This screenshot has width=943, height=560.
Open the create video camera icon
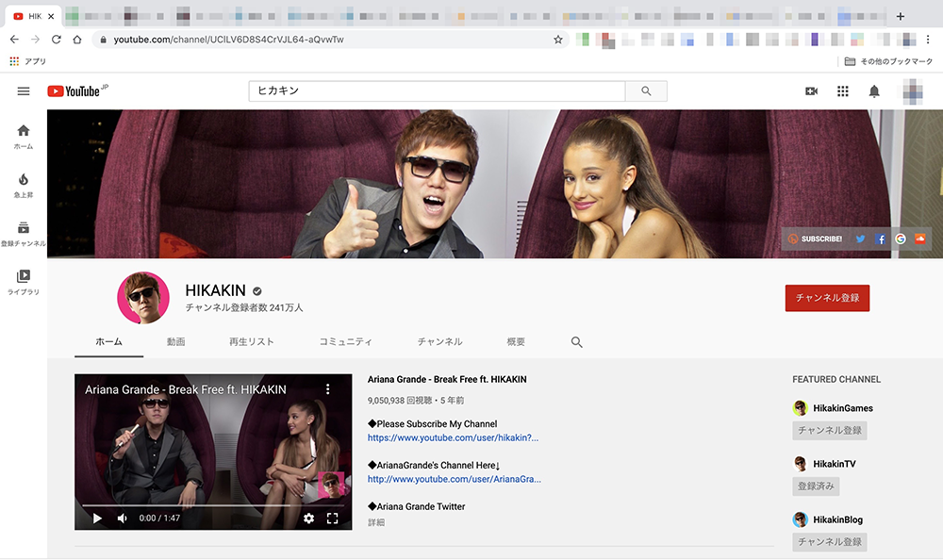(x=811, y=91)
